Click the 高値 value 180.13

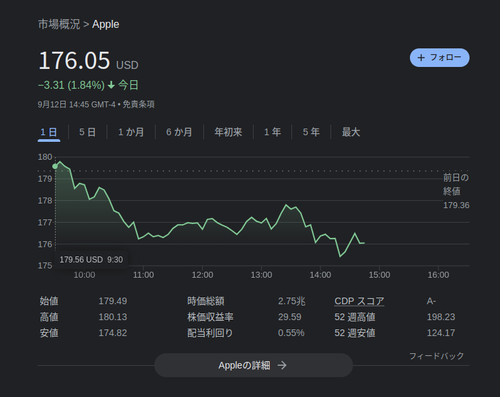pos(113,317)
